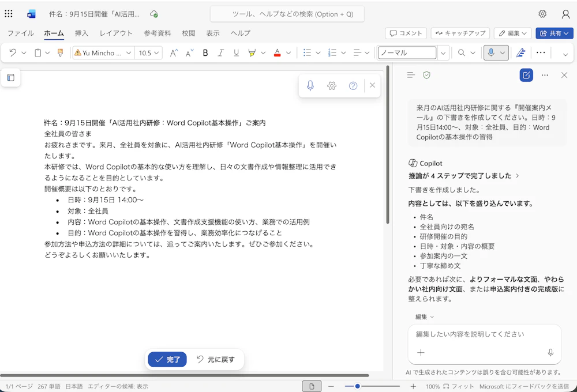Click microphone in Copilot prompt box

[550, 352]
